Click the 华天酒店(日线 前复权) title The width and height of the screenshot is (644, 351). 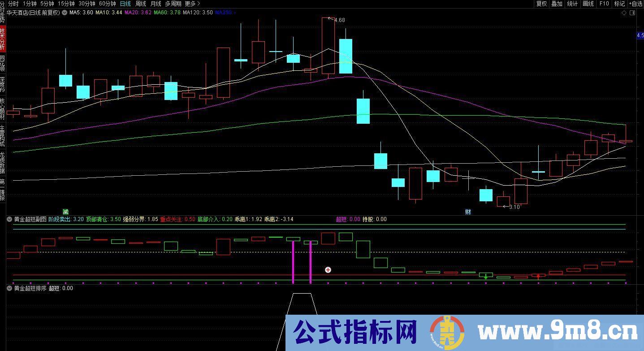pos(33,13)
